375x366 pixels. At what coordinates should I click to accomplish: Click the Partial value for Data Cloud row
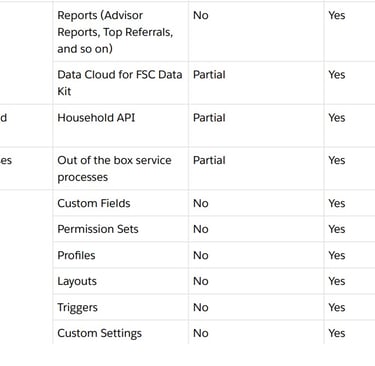click(209, 75)
